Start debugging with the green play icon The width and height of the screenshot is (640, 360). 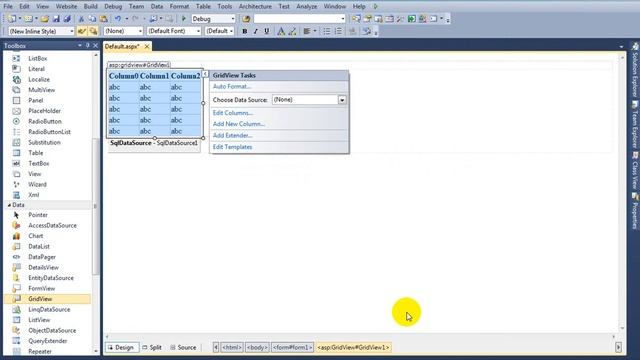coord(184,19)
